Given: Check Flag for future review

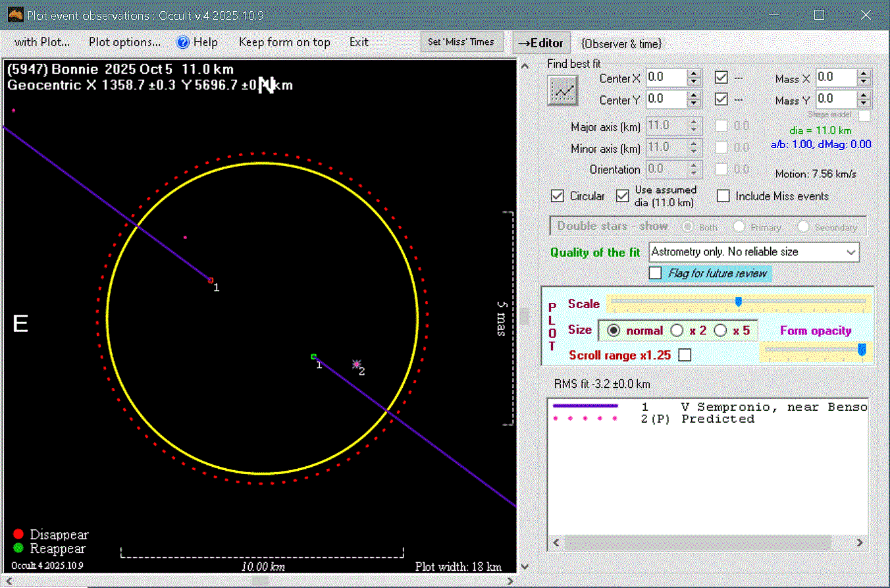Looking at the screenshot, I should tap(656, 273).
